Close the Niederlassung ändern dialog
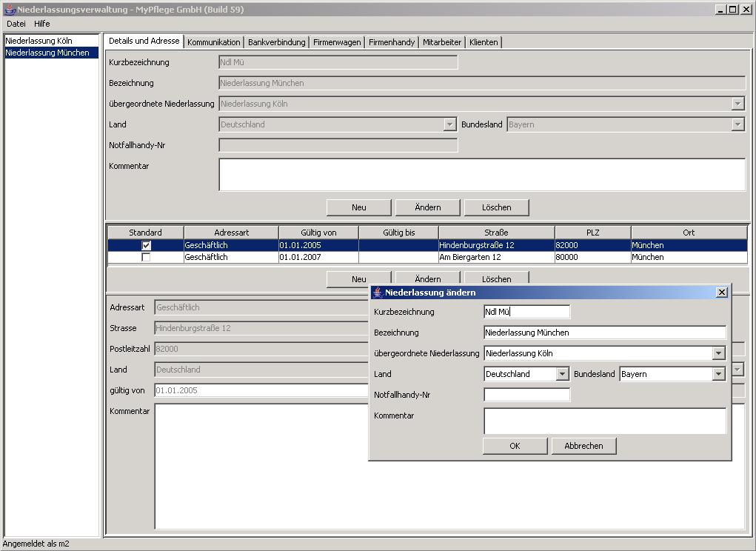756x551 pixels. tap(721, 292)
